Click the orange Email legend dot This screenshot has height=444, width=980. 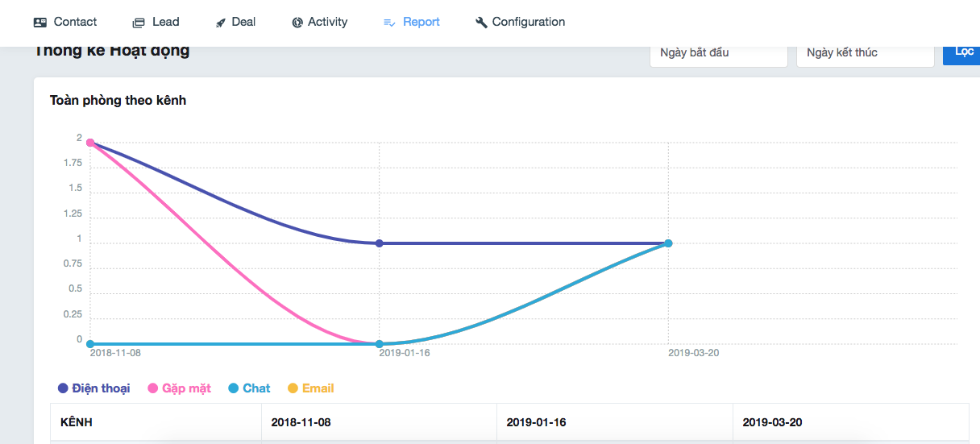(x=293, y=388)
